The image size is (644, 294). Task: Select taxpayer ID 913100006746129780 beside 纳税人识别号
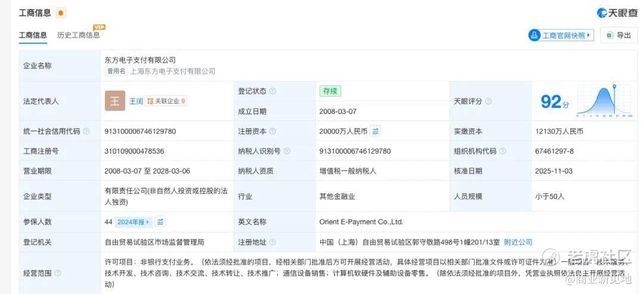pos(355,151)
